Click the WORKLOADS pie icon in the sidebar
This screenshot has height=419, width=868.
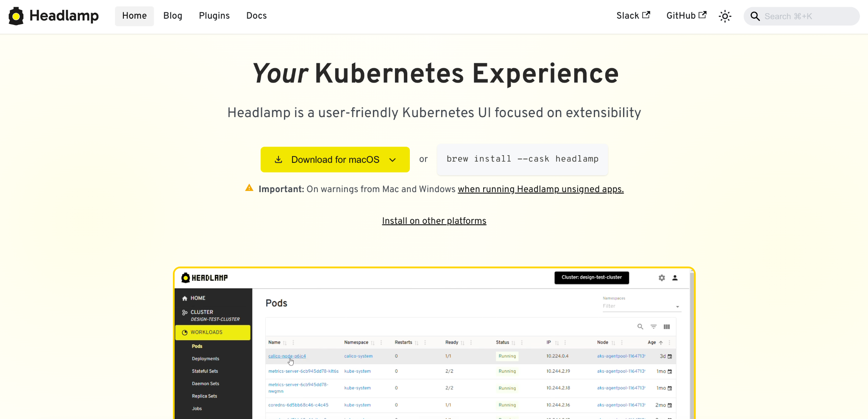(x=185, y=332)
